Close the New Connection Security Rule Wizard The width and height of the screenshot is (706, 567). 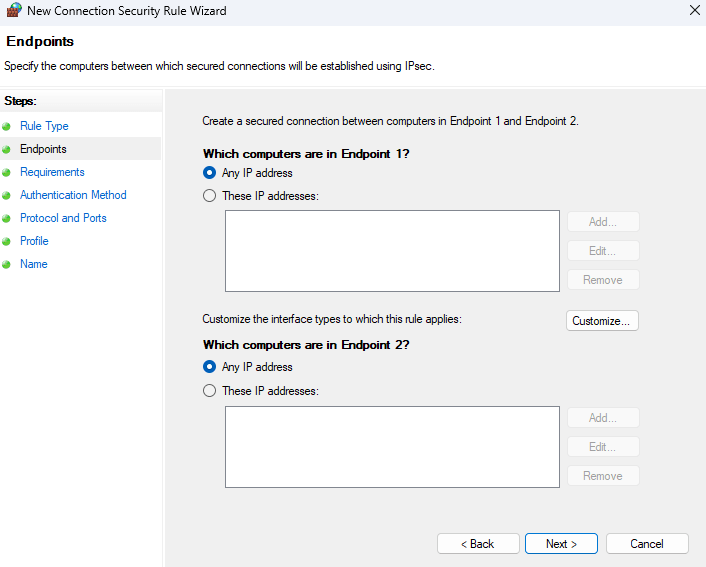[694, 10]
